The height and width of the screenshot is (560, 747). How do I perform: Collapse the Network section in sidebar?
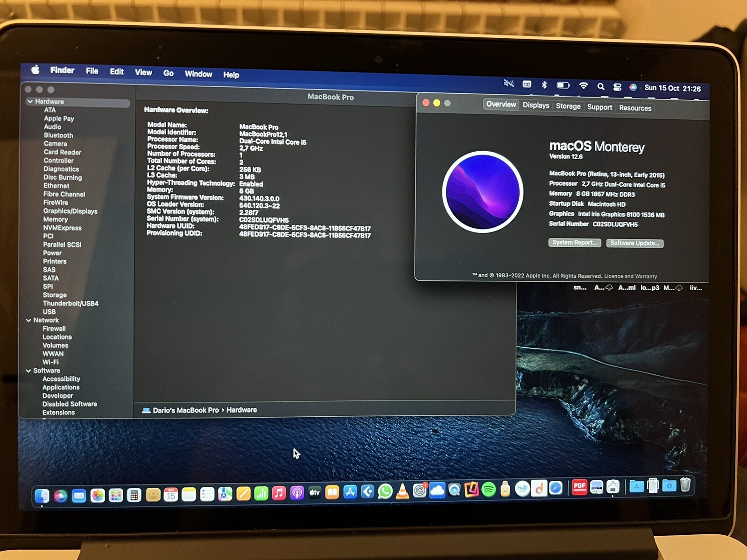pyautogui.click(x=28, y=320)
